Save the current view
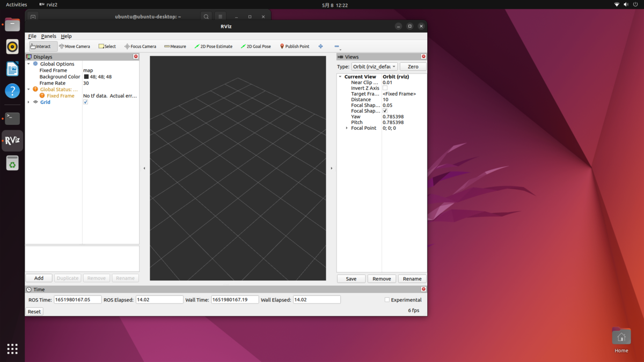Screen dimensions: 644x362 coord(351,279)
